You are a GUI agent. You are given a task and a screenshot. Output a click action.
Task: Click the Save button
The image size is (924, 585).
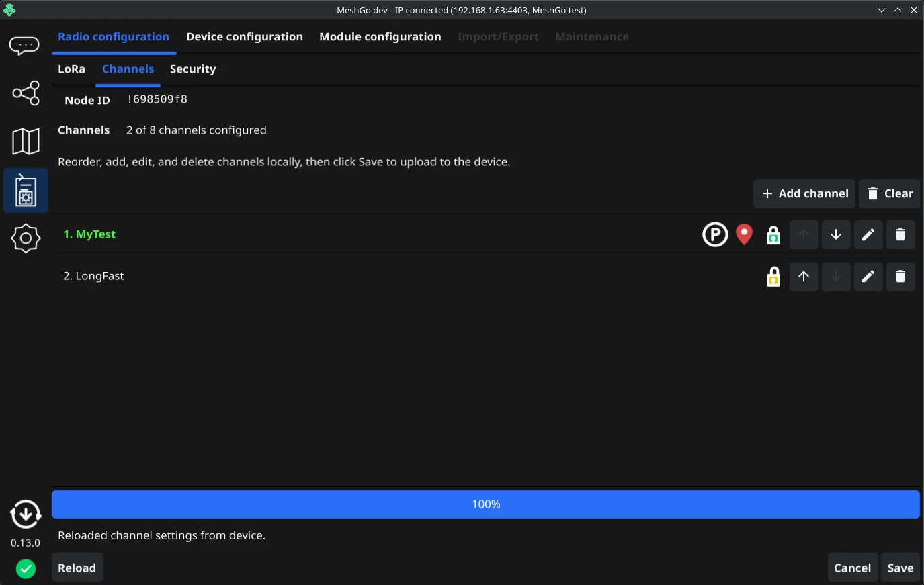[900, 568]
